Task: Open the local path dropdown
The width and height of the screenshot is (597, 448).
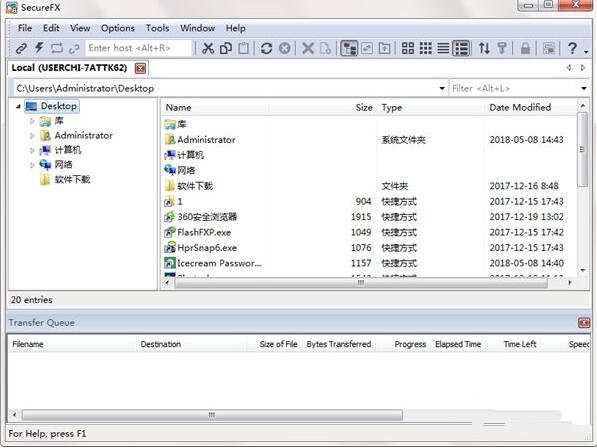Action: tap(442, 89)
